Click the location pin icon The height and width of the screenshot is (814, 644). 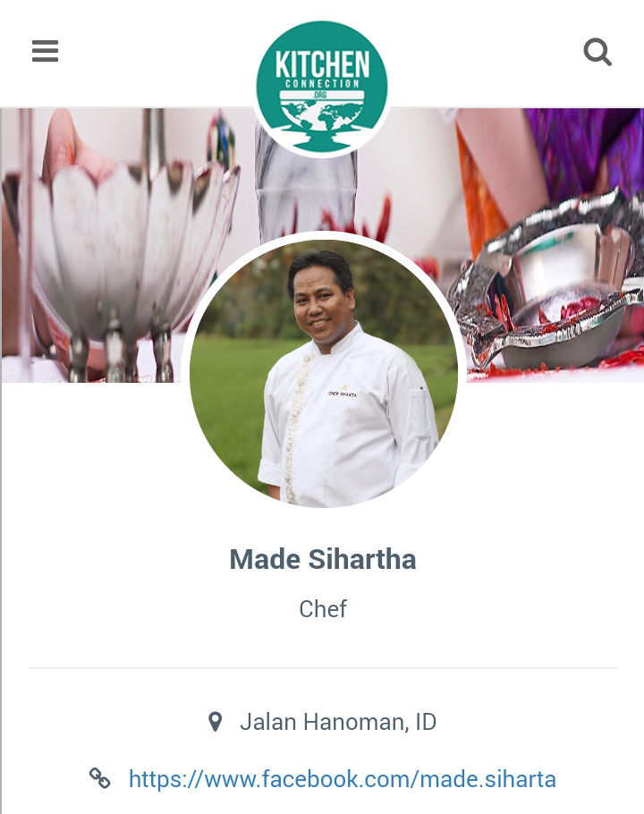point(215,722)
